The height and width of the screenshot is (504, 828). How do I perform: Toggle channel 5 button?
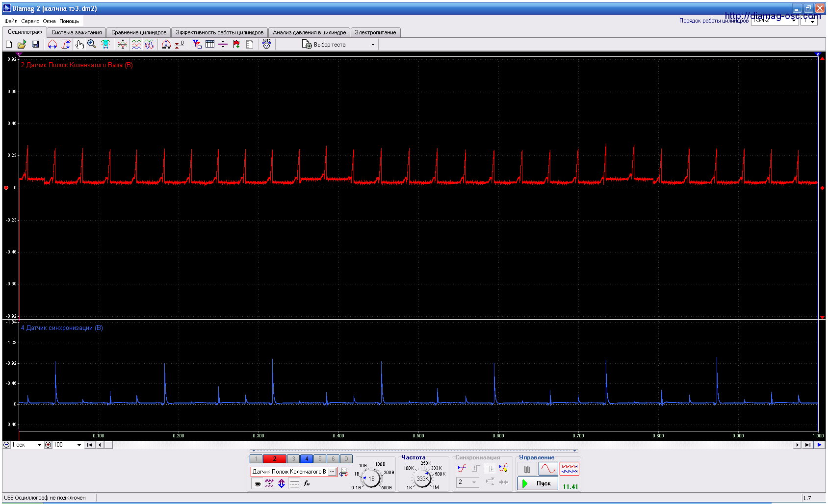click(x=320, y=459)
